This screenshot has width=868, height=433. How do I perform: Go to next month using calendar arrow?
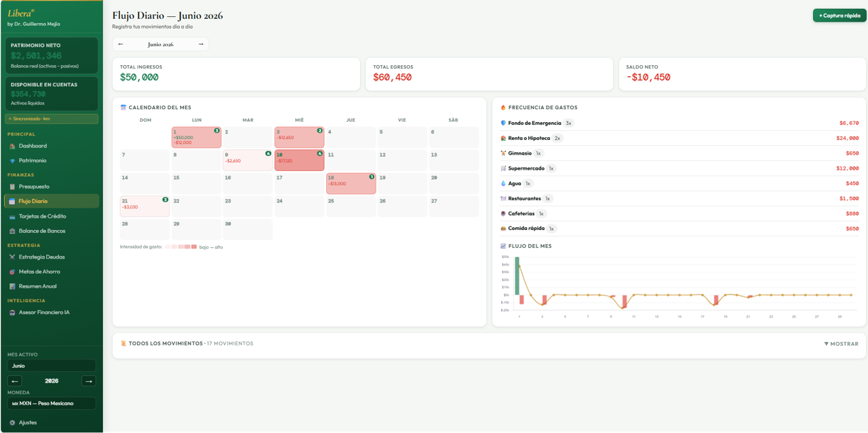[x=201, y=44]
